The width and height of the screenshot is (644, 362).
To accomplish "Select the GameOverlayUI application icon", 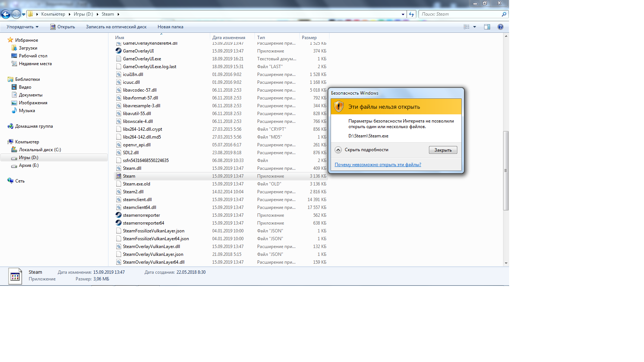I will click(119, 51).
